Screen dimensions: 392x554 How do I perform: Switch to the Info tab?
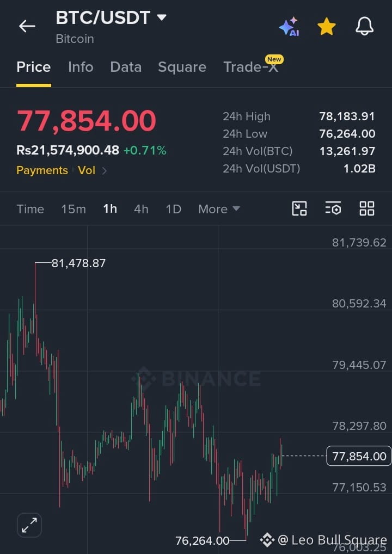81,67
